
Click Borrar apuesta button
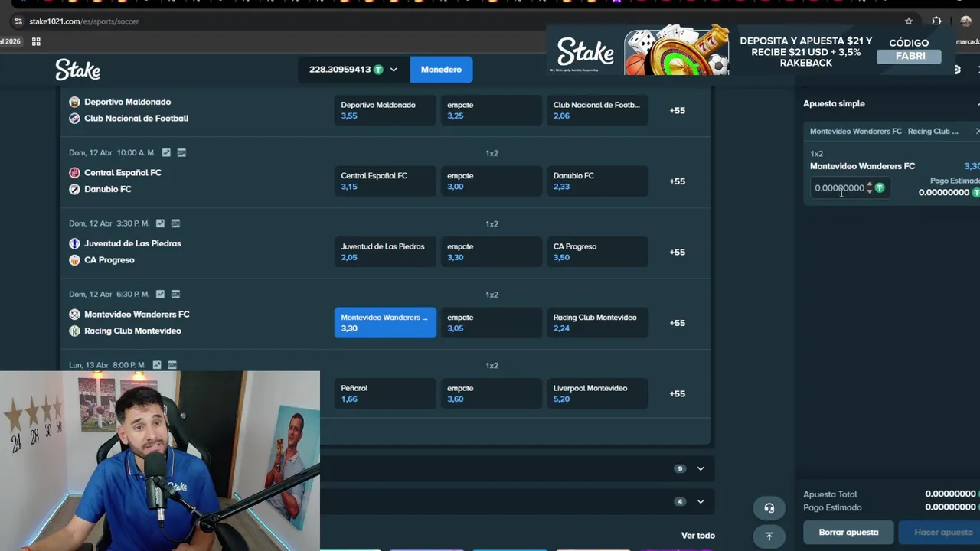point(848,533)
